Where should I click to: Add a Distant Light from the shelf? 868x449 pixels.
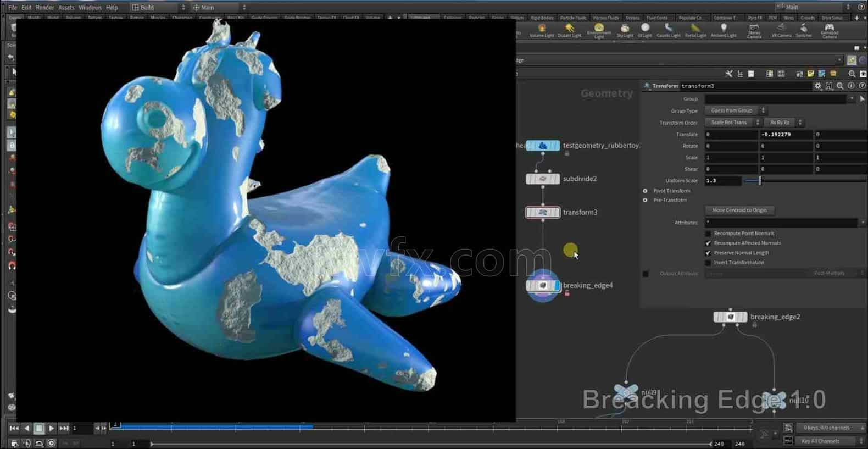pyautogui.click(x=569, y=30)
